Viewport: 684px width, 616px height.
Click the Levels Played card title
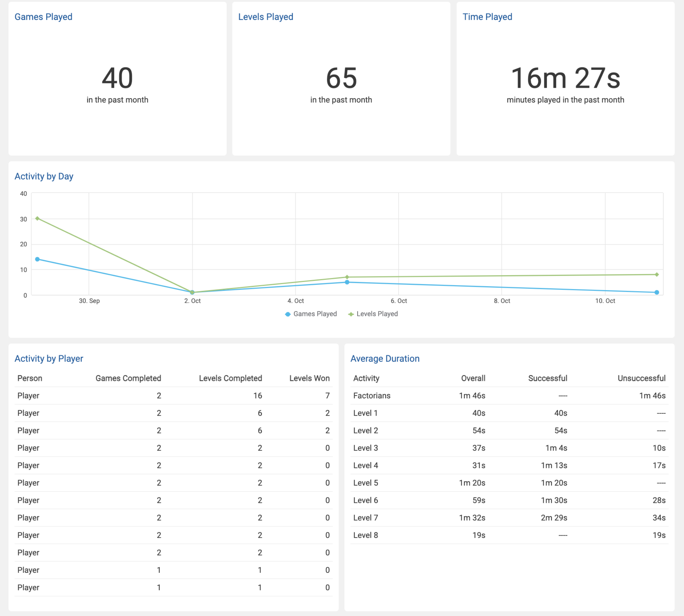(x=266, y=17)
